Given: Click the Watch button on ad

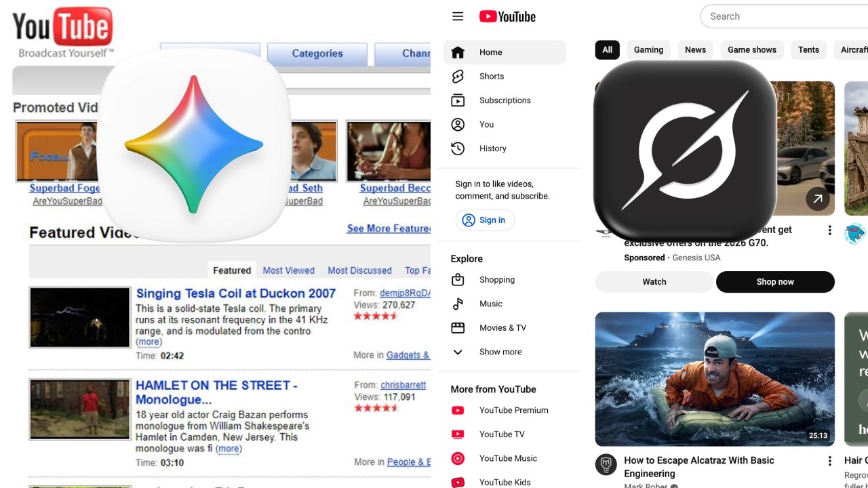Looking at the screenshot, I should [654, 282].
